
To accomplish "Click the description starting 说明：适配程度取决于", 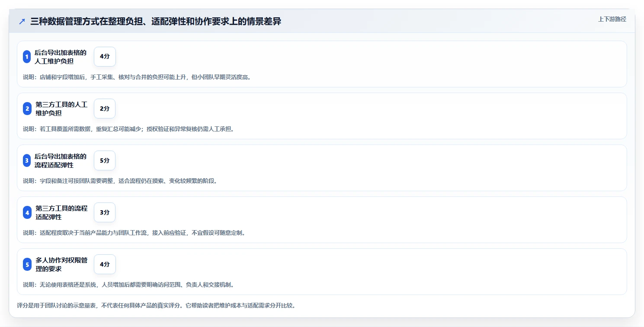I will (x=134, y=233).
